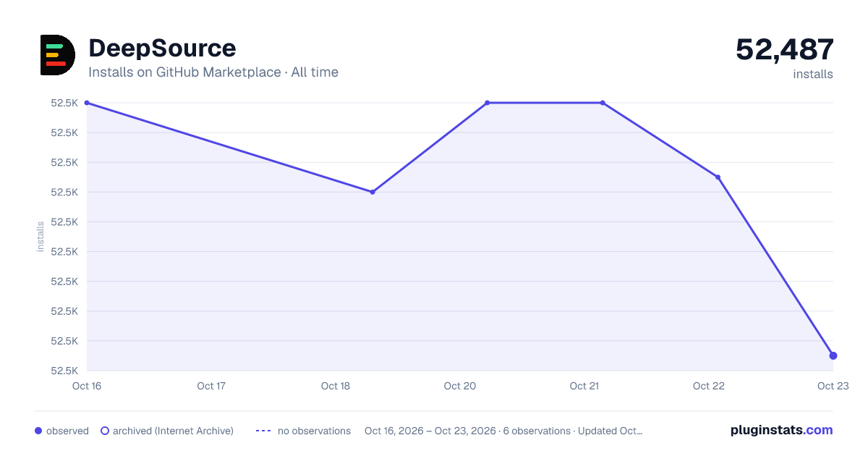
Task: Select the data point between Oct 18 and Oct 20
Action: (x=373, y=192)
